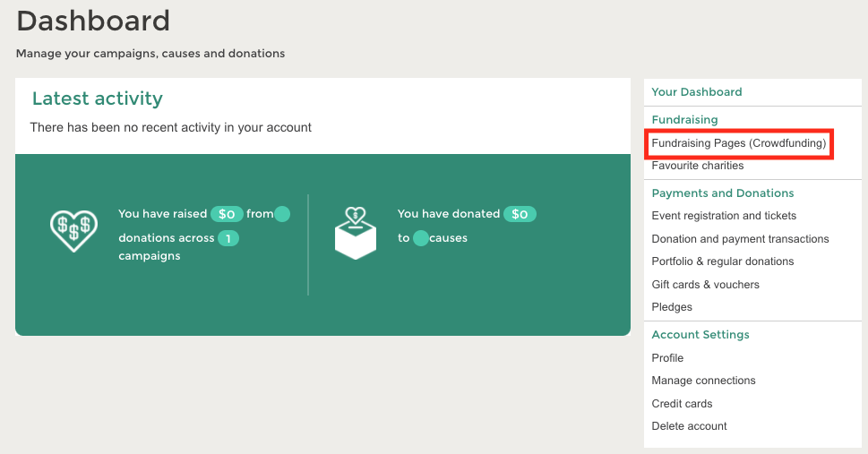The image size is (868, 454).
Task: Open Profile settings
Action: click(667, 358)
